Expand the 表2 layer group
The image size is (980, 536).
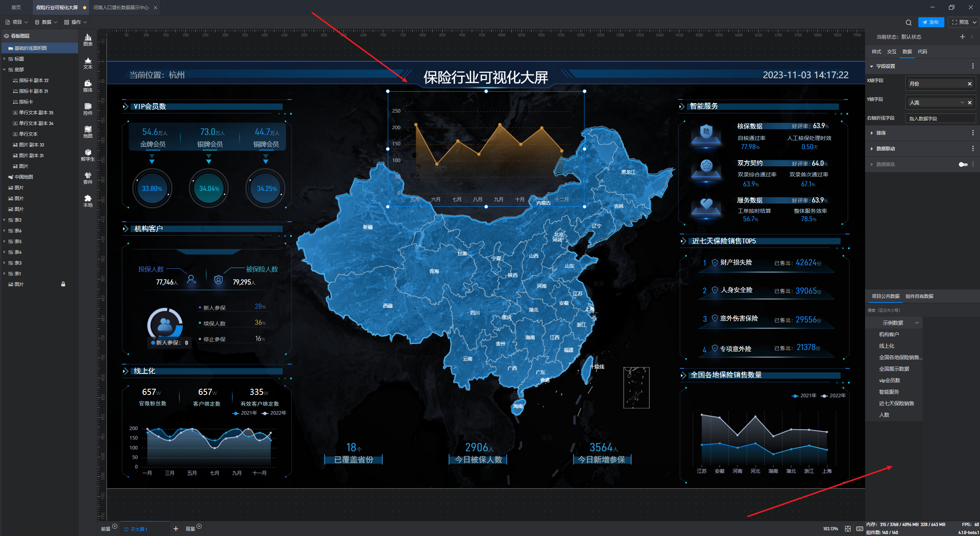tap(4, 220)
